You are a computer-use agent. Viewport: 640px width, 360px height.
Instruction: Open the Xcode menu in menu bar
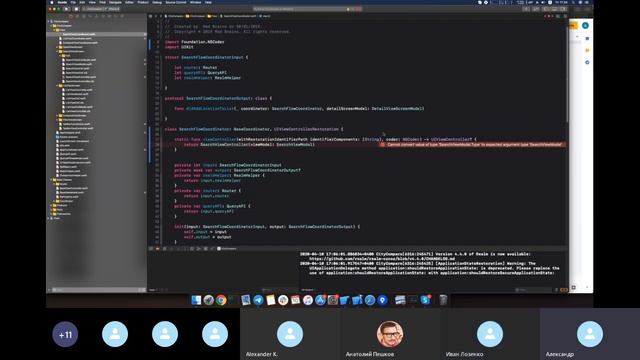pos(62,2)
